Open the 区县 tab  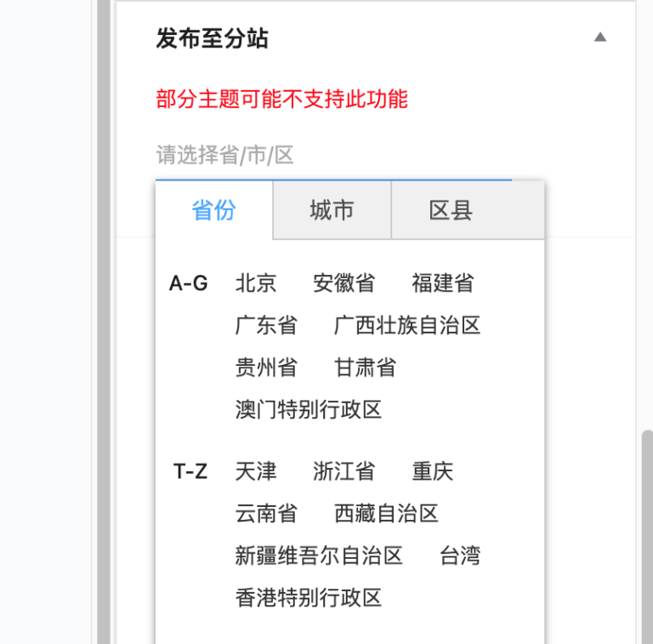(451, 211)
